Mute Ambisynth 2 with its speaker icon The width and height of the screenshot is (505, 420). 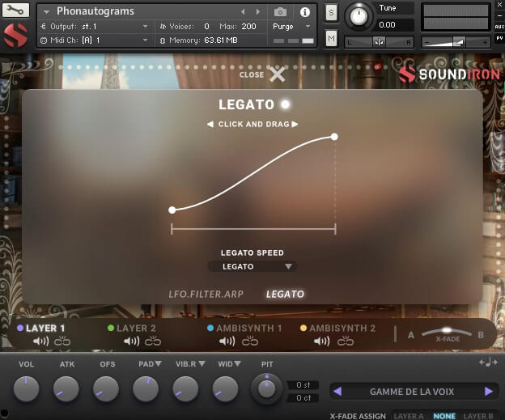pyautogui.click(x=322, y=341)
